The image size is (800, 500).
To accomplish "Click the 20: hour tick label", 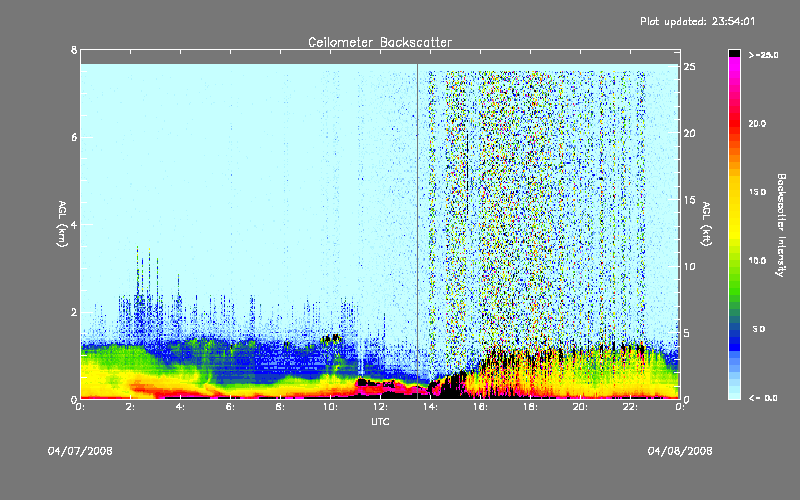I will point(580,407).
